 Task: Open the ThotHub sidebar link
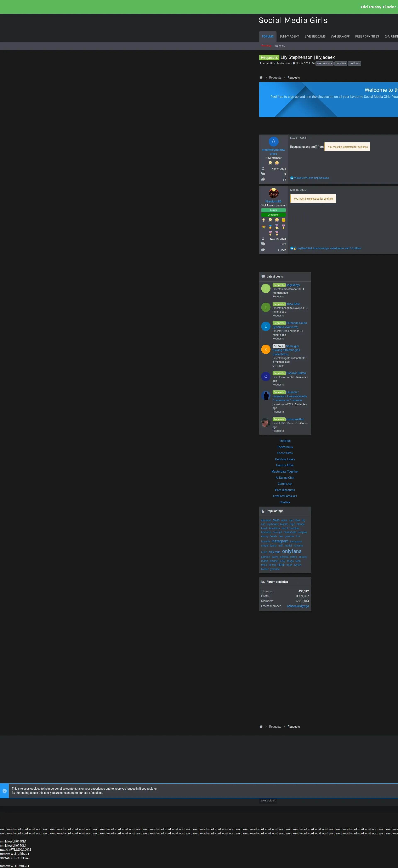285,441
